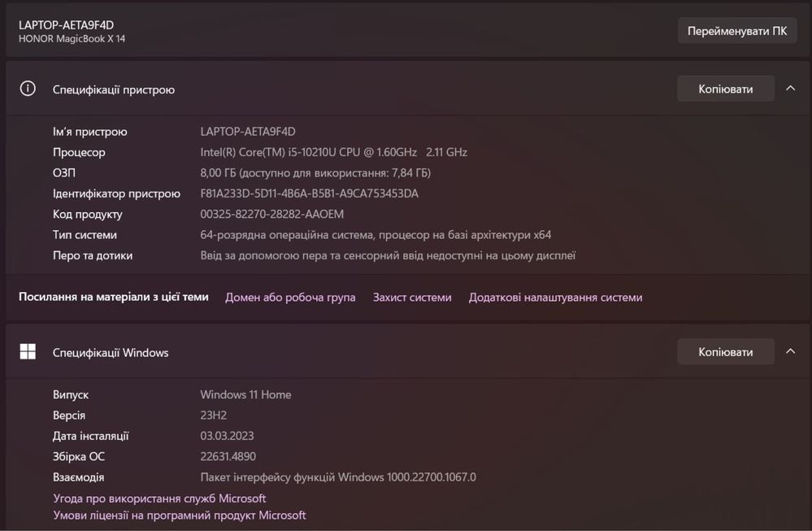Screen dimensions: 812x531
Task: Click the Ідентифікатор пристрою label
Action: [116, 194]
